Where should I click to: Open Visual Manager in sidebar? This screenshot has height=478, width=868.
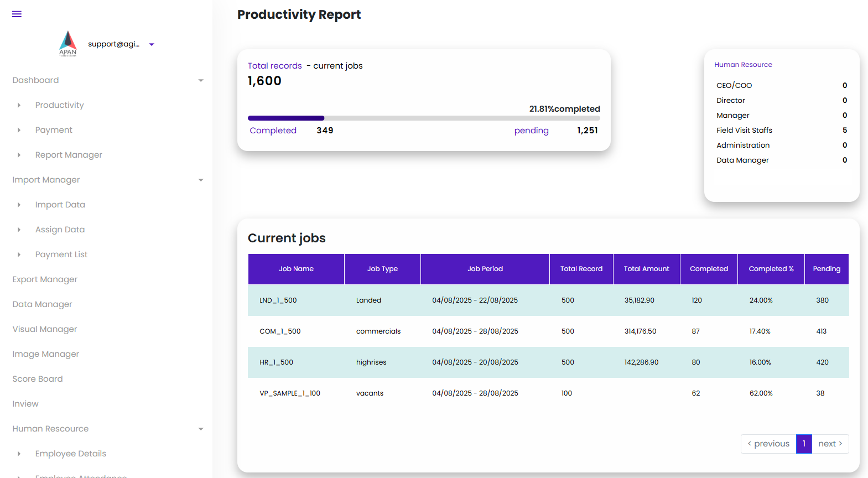click(45, 329)
